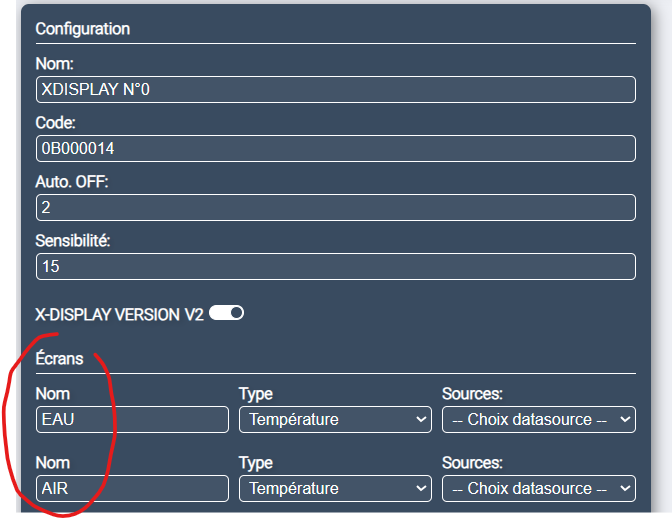The height and width of the screenshot is (518, 672).
Task: Click the Auto. OFF input with value 2
Action: (x=335, y=207)
